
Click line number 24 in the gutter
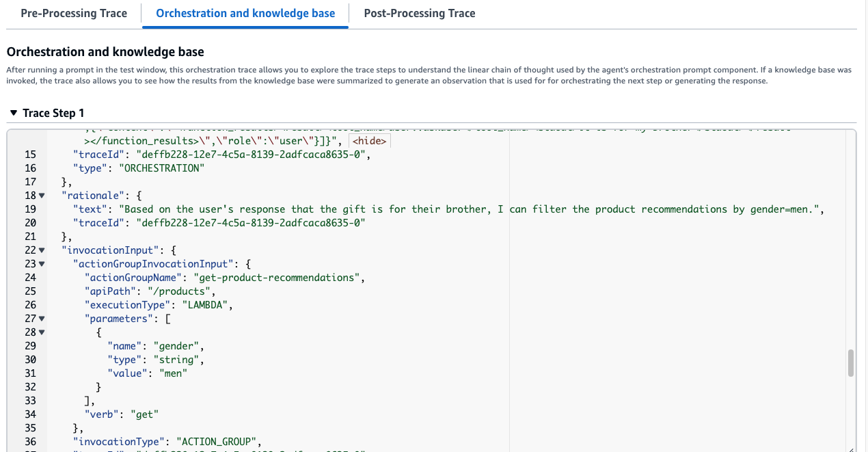(30, 277)
